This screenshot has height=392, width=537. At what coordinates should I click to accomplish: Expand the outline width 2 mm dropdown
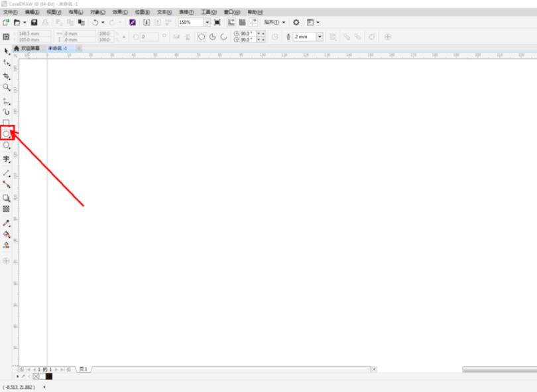(x=320, y=36)
